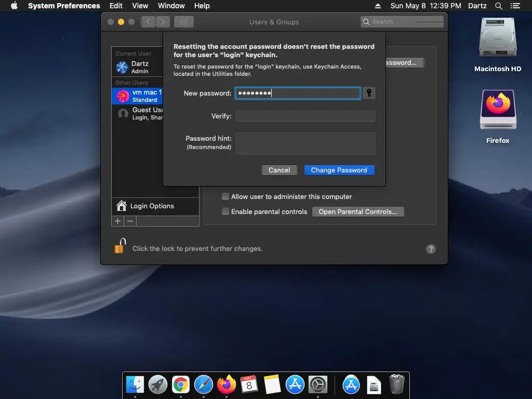Click the Show All grid icon in toolbar
532x399 pixels.
[184, 22]
